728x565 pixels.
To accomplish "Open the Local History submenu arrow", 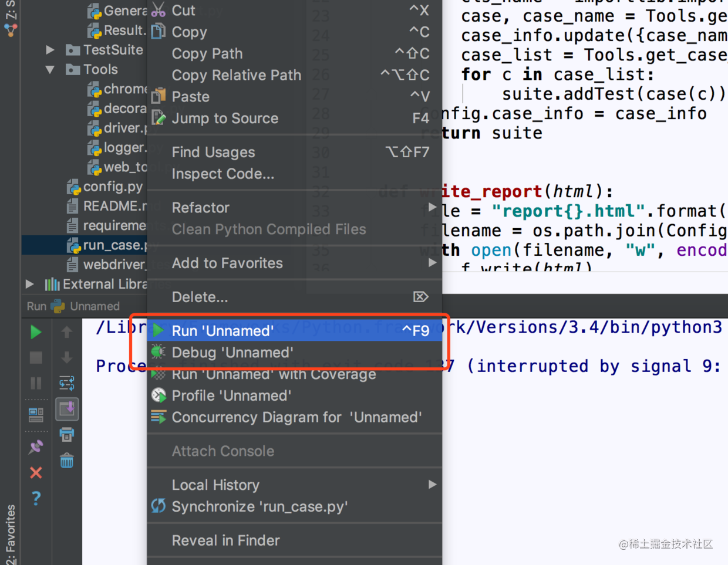I will click(432, 485).
